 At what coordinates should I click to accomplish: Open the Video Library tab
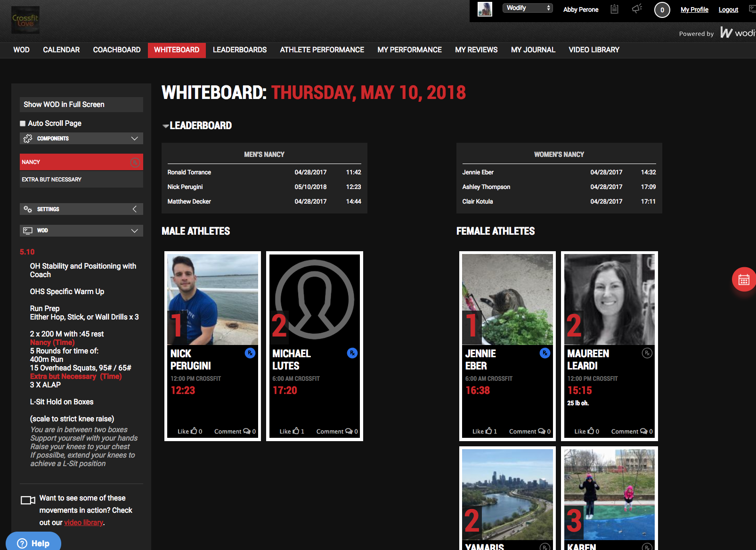click(x=594, y=50)
